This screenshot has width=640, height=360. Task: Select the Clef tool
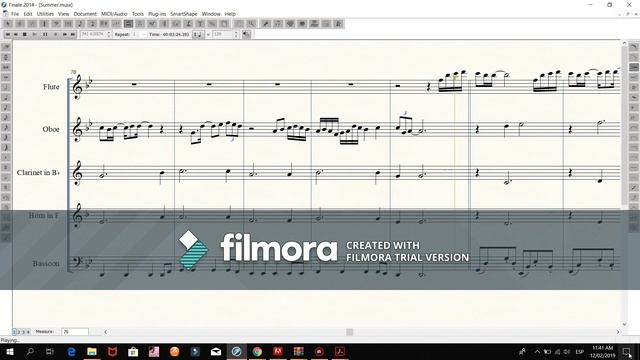pyautogui.click(x=56, y=24)
